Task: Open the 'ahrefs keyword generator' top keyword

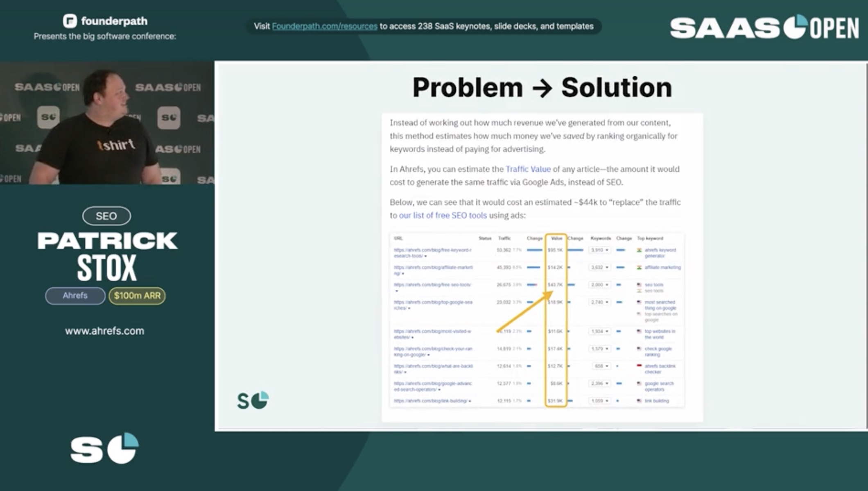Action: point(660,252)
